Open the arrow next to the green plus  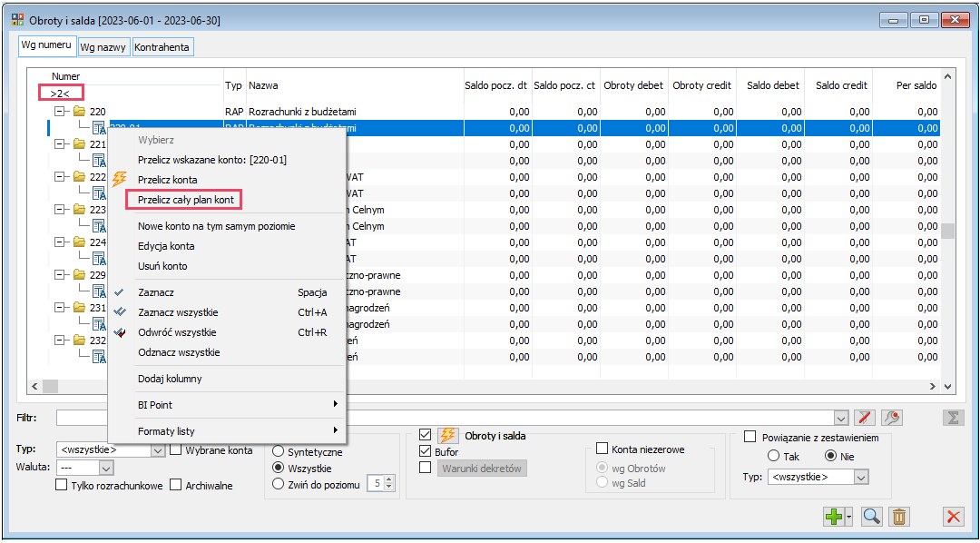coord(850,518)
